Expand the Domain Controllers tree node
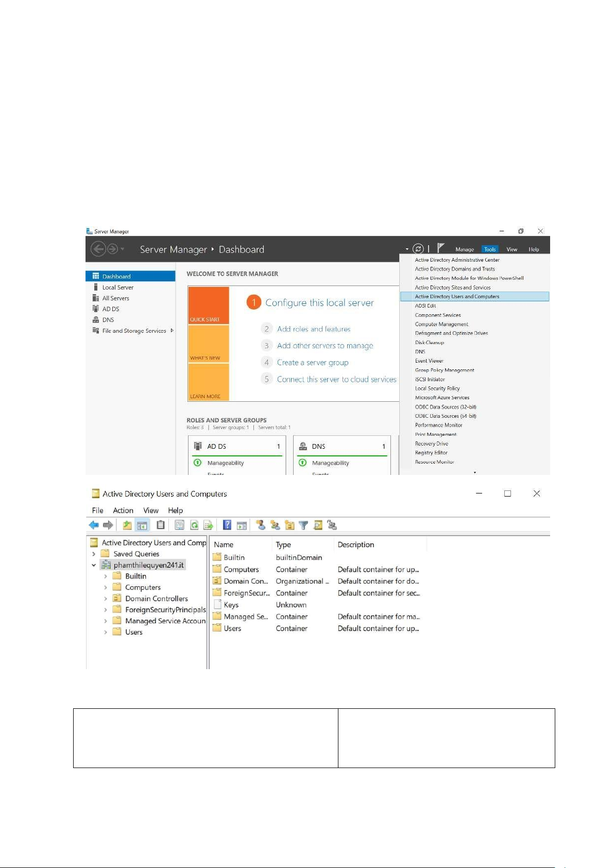Viewport: 614px width, 868px height. (x=106, y=599)
